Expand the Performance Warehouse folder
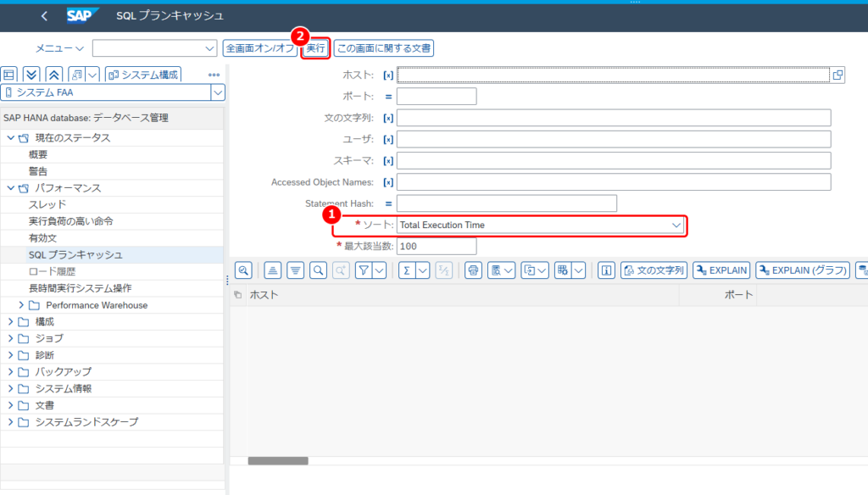Image resolution: width=868 pixels, height=495 pixels. (21, 304)
